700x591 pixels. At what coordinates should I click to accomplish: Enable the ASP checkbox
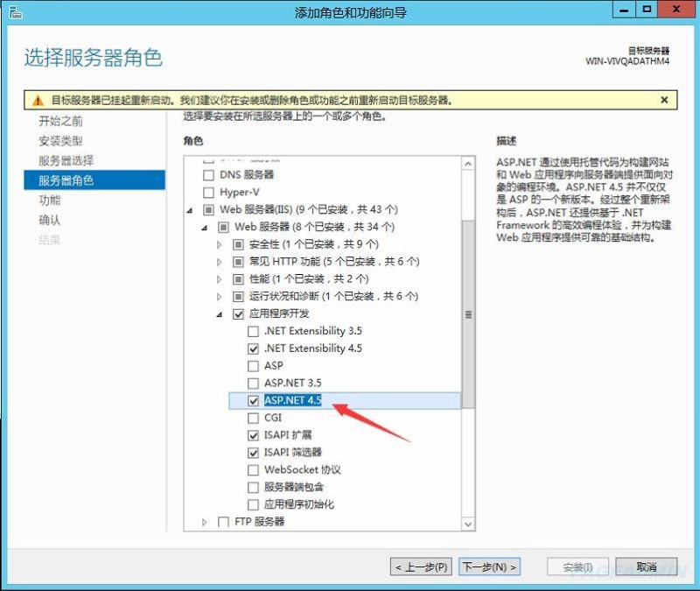pos(253,366)
